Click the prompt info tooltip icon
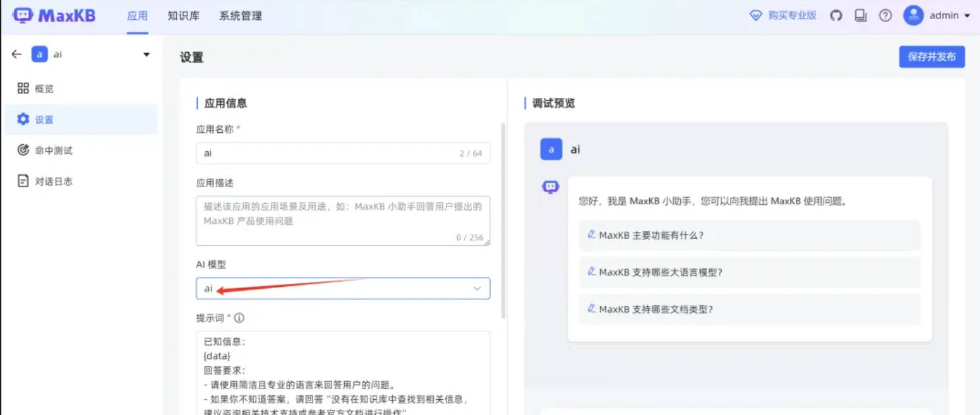The height and width of the screenshot is (415, 980). 239,318
